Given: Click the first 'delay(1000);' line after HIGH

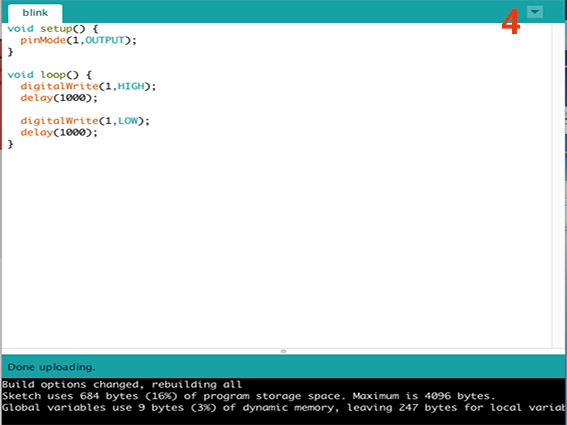Looking at the screenshot, I should 59,98.
